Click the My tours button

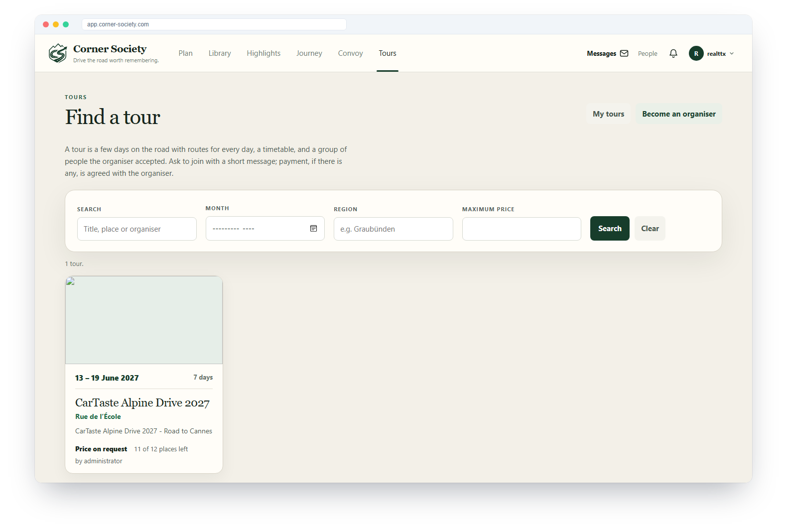point(608,114)
